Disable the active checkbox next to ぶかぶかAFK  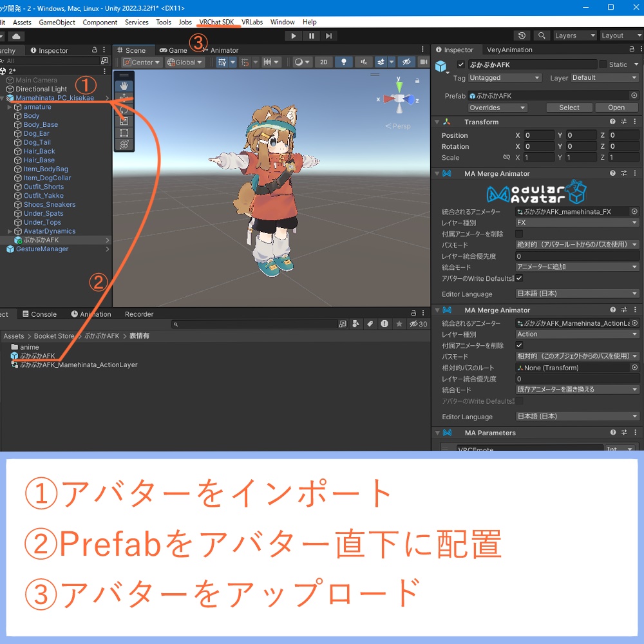(462, 64)
